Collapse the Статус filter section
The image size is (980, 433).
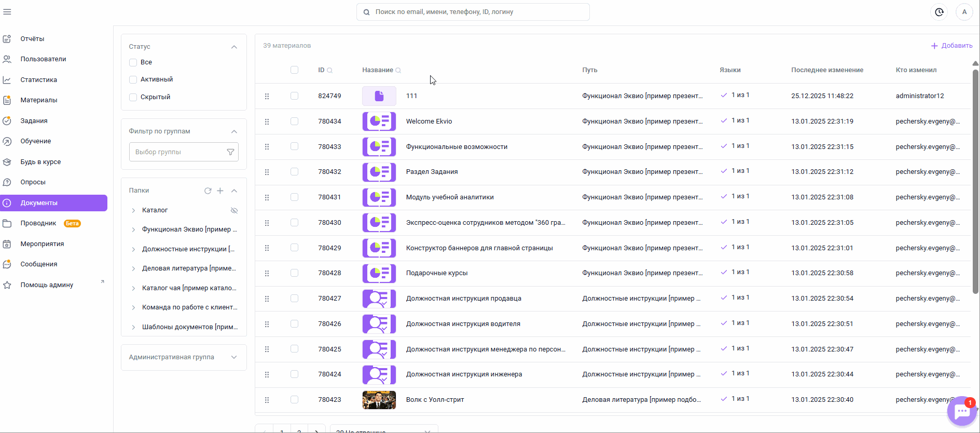tap(234, 47)
